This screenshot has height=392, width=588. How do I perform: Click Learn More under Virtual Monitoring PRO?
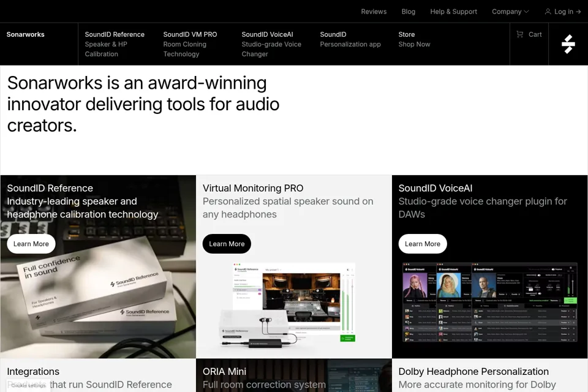point(227,244)
